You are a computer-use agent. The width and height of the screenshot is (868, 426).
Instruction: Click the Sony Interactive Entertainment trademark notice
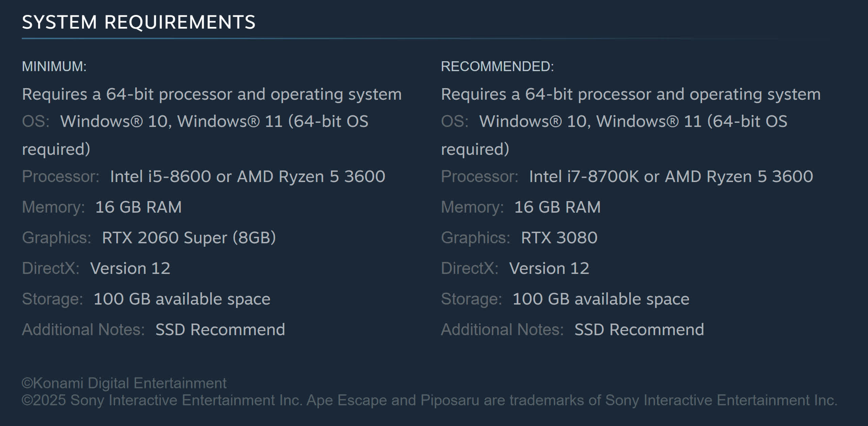429,400
